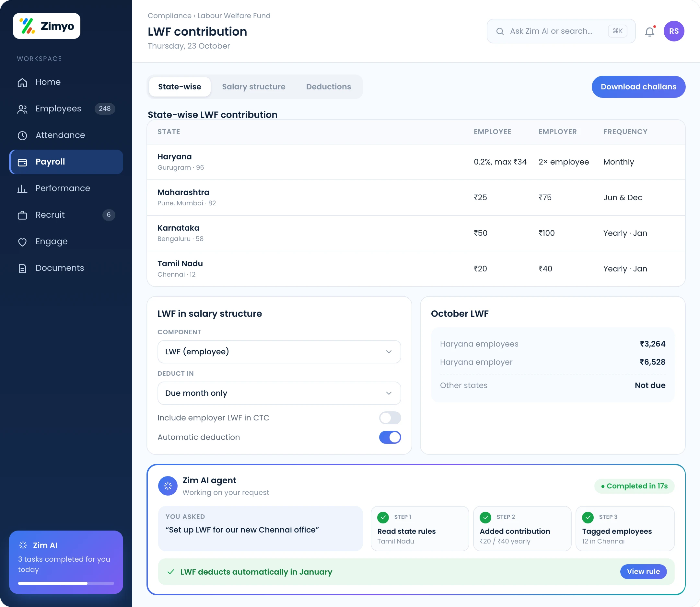
Task: Select the Maharashtra state row
Action: [x=416, y=198]
